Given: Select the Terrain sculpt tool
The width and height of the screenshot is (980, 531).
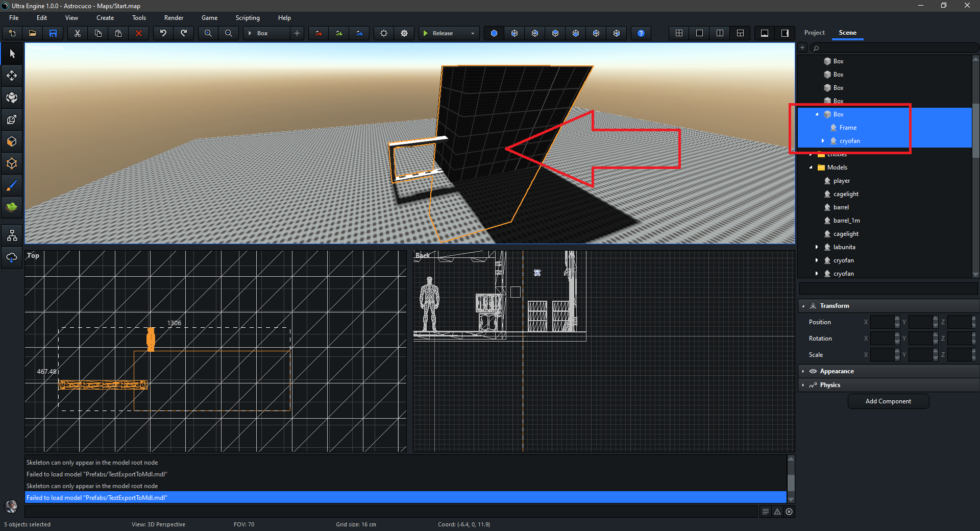Looking at the screenshot, I should 12,207.
